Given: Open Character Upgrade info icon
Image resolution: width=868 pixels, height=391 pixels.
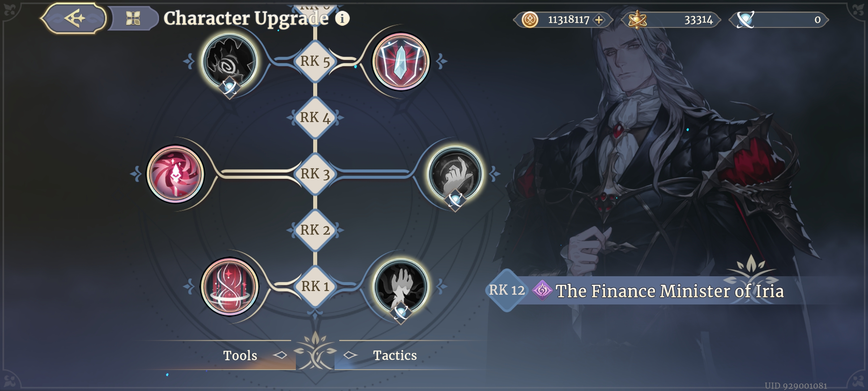Looking at the screenshot, I should point(342,18).
